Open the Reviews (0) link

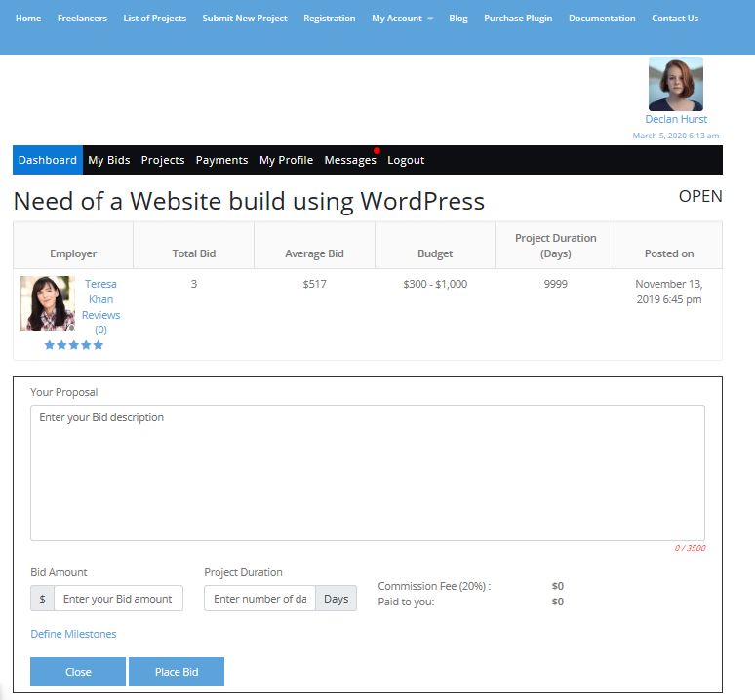pos(100,323)
